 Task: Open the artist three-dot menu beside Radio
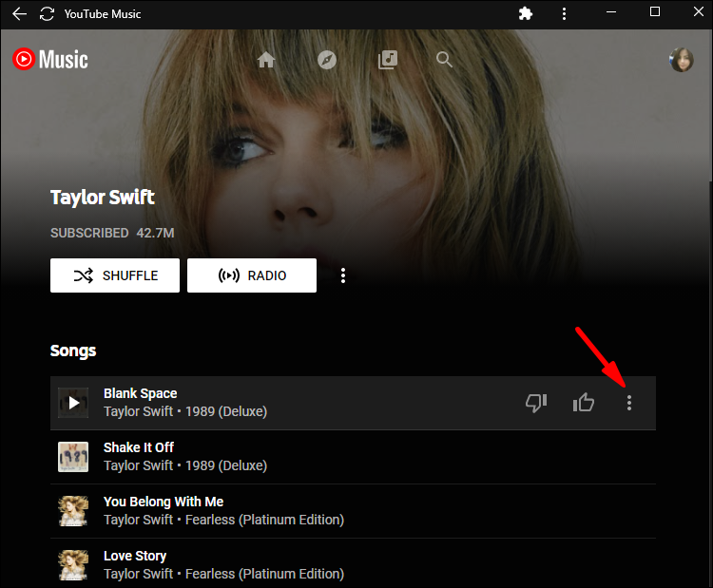tap(343, 275)
